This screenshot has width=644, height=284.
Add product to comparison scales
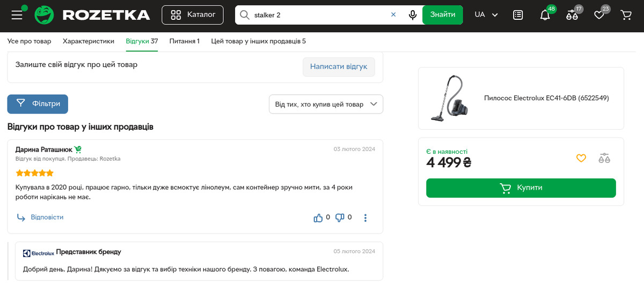pos(604,158)
